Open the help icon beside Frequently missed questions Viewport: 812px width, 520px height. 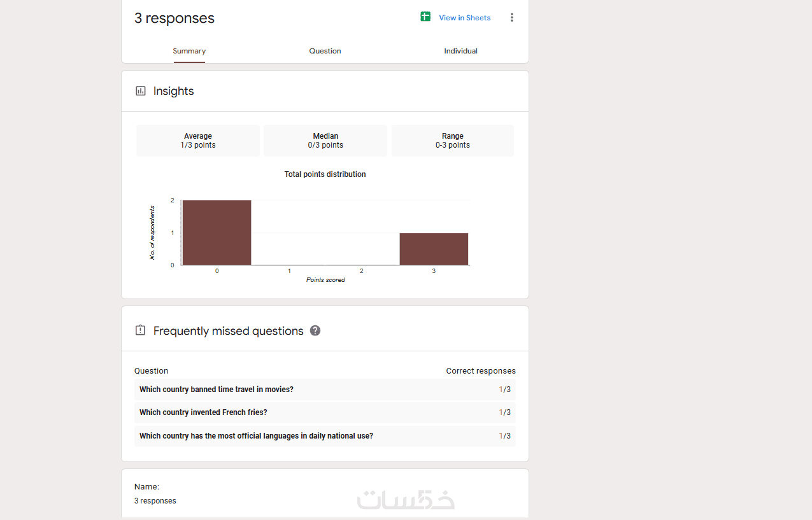click(315, 330)
